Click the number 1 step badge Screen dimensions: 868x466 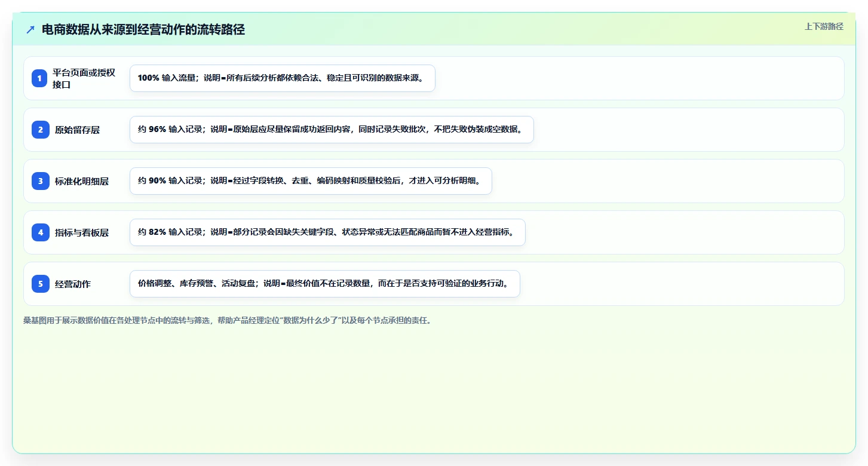pyautogui.click(x=40, y=78)
